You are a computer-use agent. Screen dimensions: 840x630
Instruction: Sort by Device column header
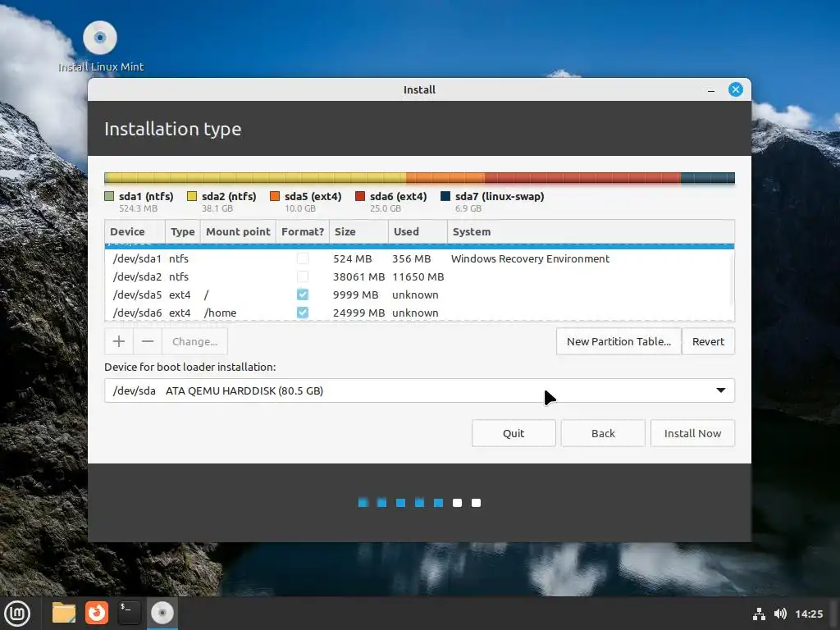pyautogui.click(x=135, y=231)
